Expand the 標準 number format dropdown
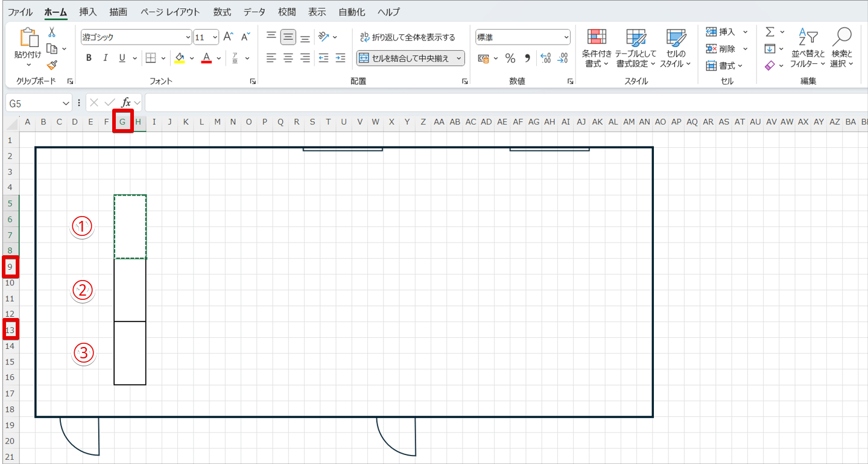 point(566,37)
